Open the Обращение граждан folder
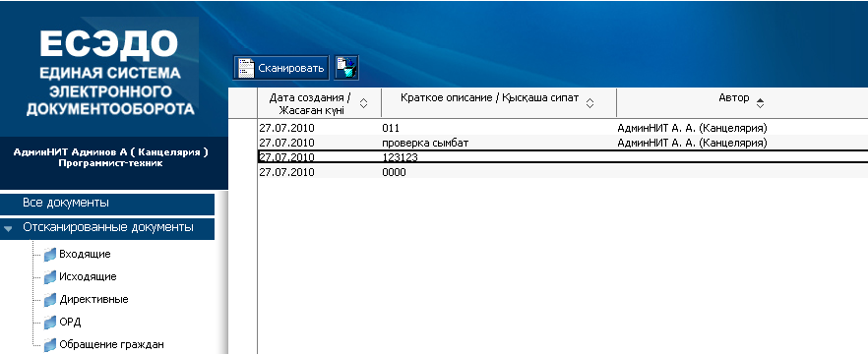The width and height of the screenshot is (868, 355). [x=111, y=344]
